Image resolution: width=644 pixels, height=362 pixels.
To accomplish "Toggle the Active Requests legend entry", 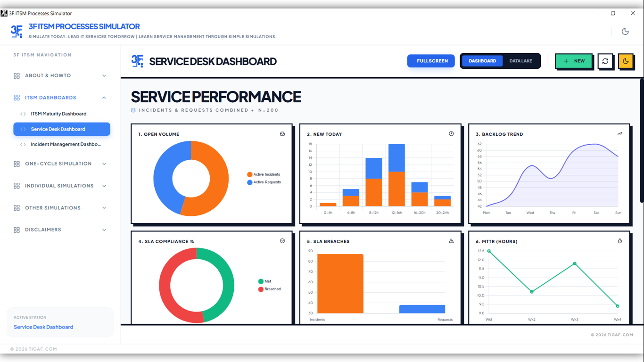I will [263, 182].
